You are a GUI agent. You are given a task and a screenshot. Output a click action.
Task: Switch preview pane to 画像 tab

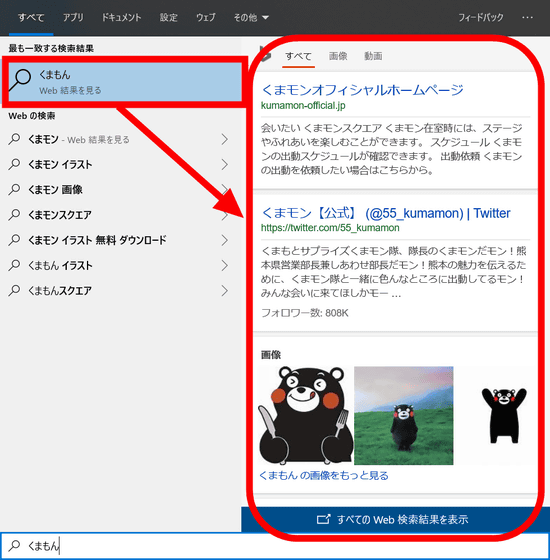click(x=338, y=56)
